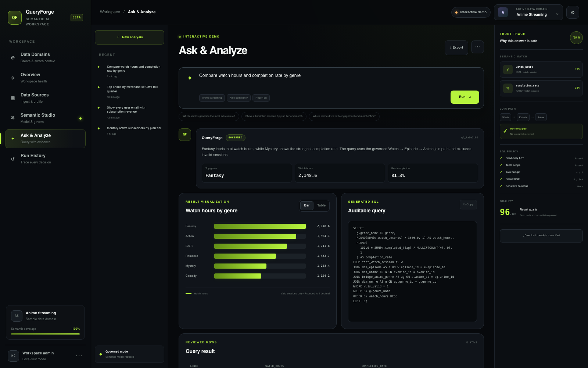Click the completion_rate percent icon

tap(508, 88)
